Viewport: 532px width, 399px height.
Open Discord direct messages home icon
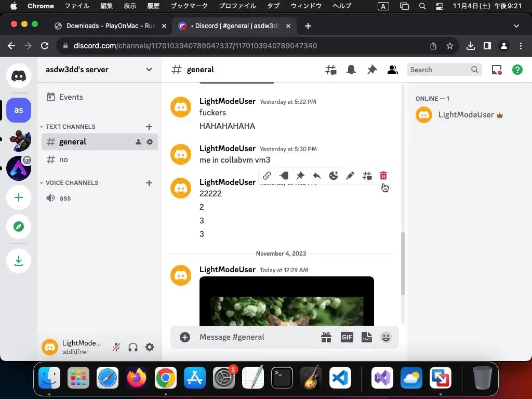coord(19,76)
